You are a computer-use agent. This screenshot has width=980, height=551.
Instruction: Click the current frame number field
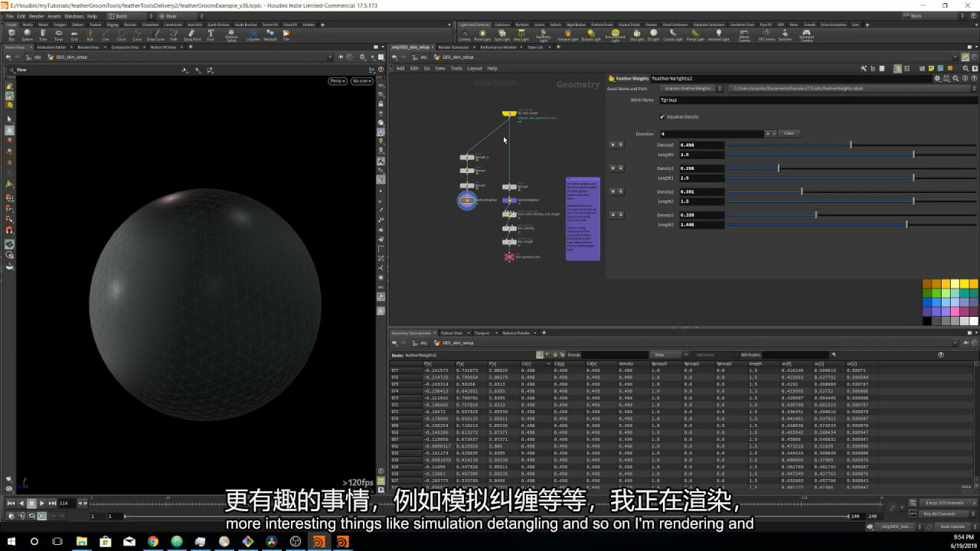tap(66, 503)
